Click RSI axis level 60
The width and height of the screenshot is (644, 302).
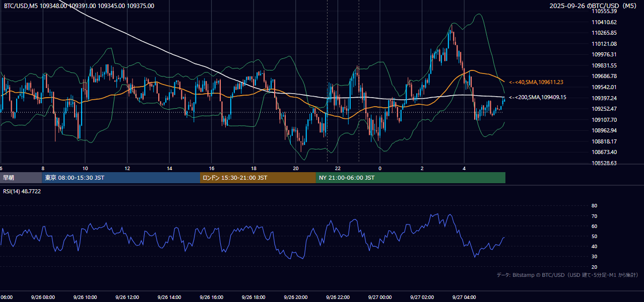tap(594, 226)
